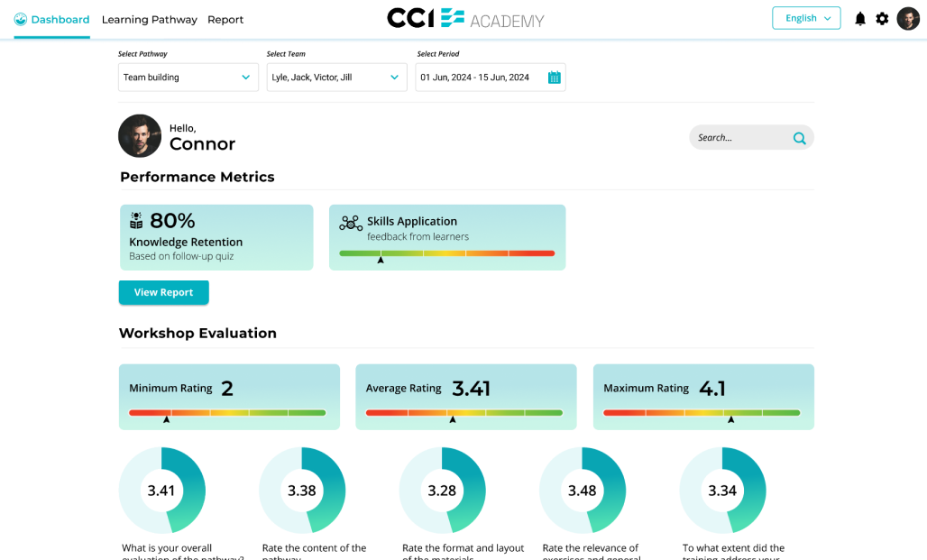The image size is (927, 560).
Task: Open the English language dropdown
Action: tap(806, 18)
